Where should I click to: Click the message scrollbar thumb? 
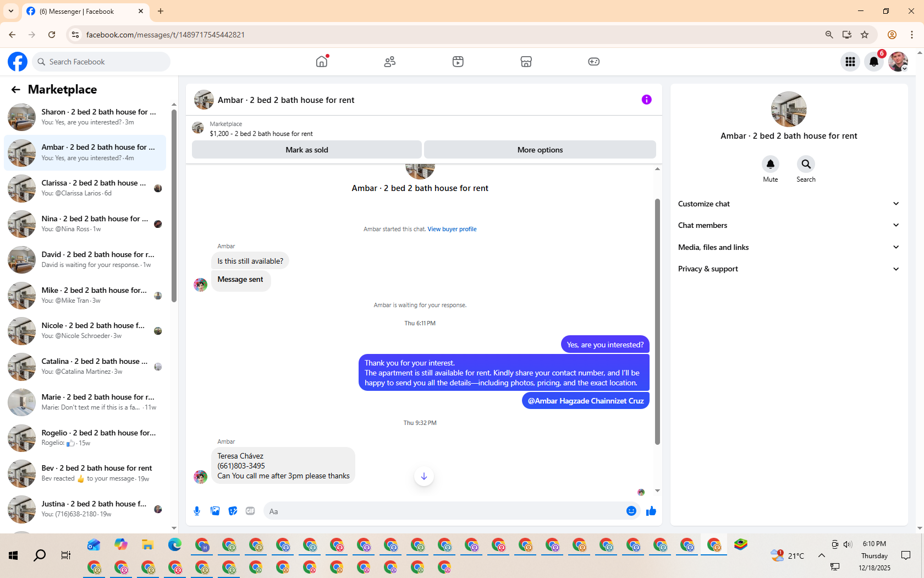pyautogui.click(x=657, y=321)
